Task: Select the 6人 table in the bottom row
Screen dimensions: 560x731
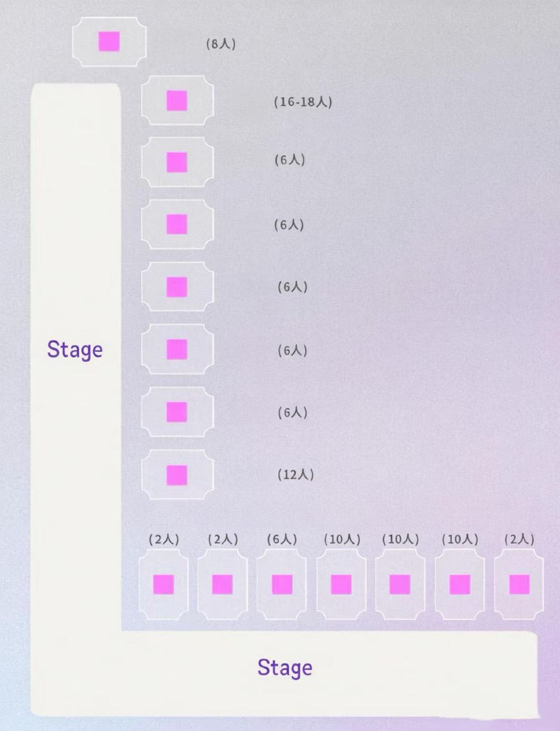Action: (x=282, y=584)
